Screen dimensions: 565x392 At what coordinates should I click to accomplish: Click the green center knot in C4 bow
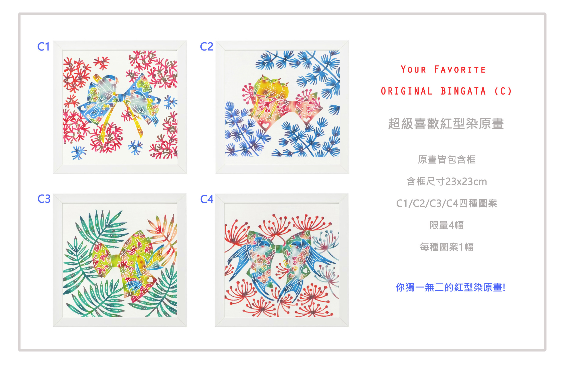278,249
